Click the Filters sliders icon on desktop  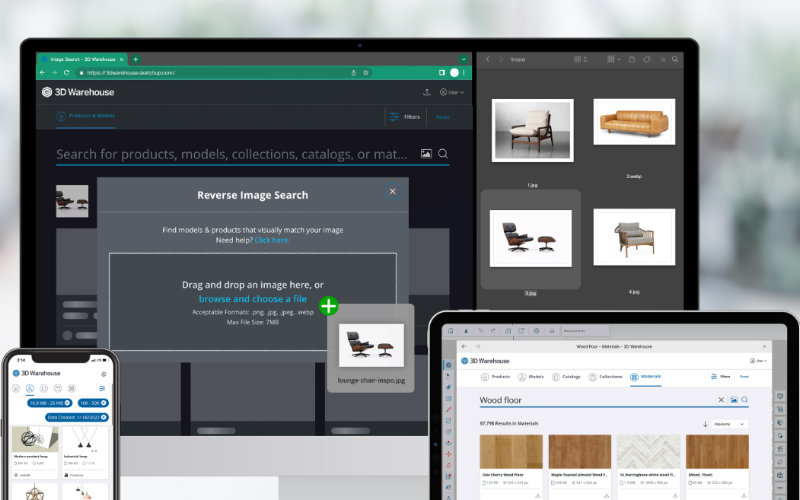(394, 116)
